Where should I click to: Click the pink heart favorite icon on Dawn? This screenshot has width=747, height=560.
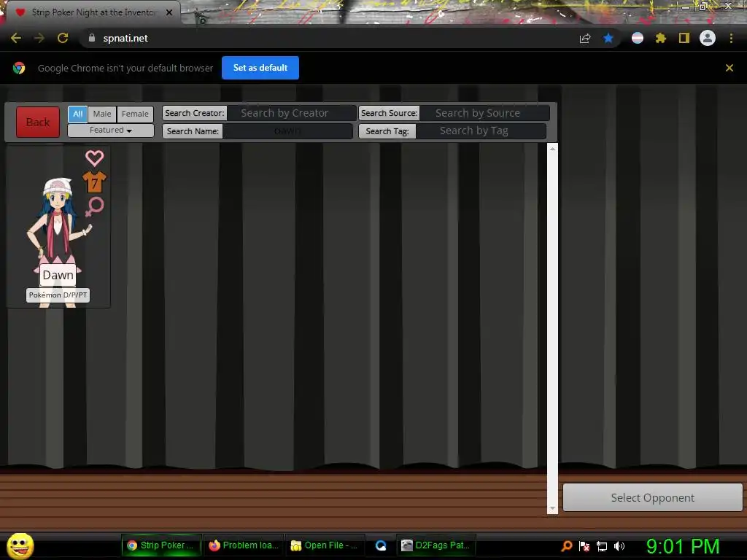click(94, 158)
